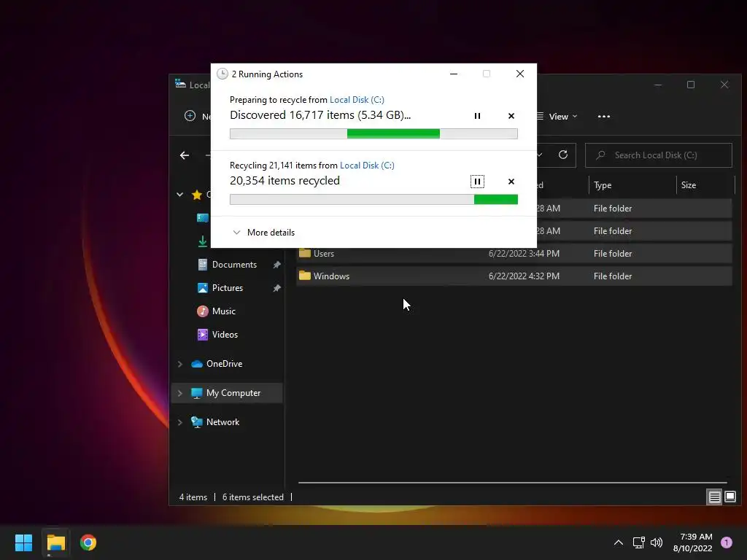Open the View menu in File Explorer
The height and width of the screenshot is (560, 747).
pos(557,117)
